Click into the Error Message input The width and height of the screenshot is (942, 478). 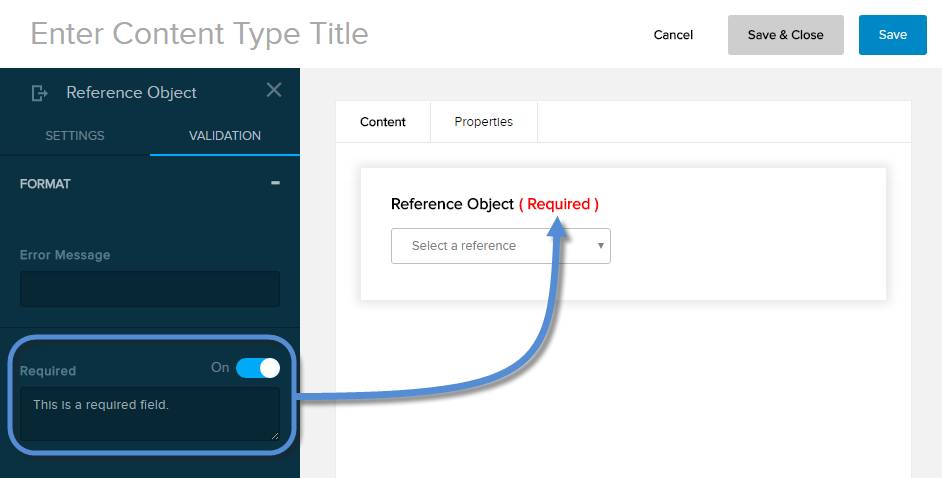(x=150, y=289)
